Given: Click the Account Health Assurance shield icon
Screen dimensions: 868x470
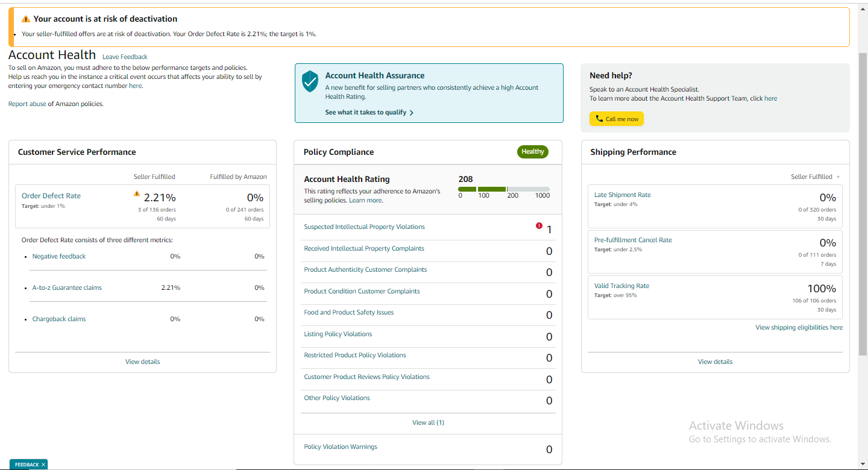Looking at the screenshot, I should point(310,81).
